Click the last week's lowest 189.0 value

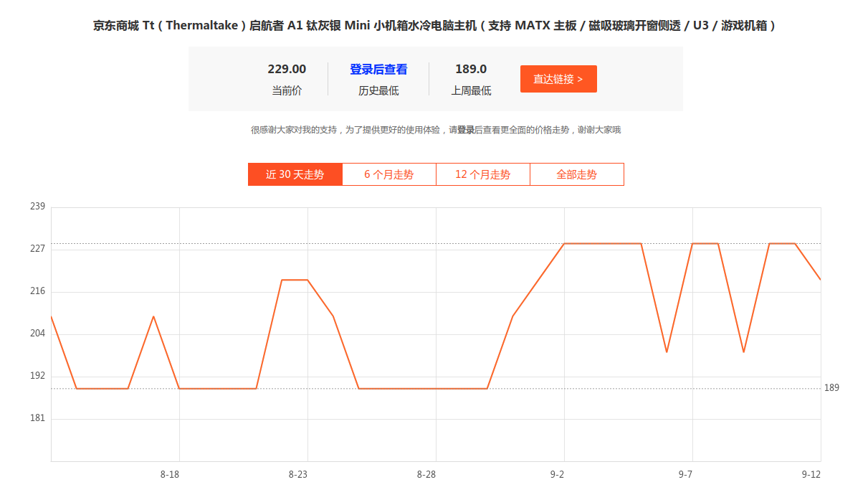coord(471,70)
